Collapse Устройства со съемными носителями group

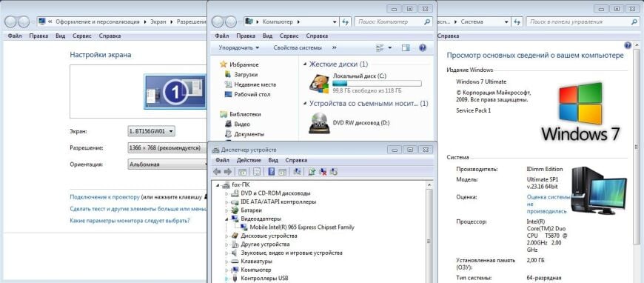[305, 104]
